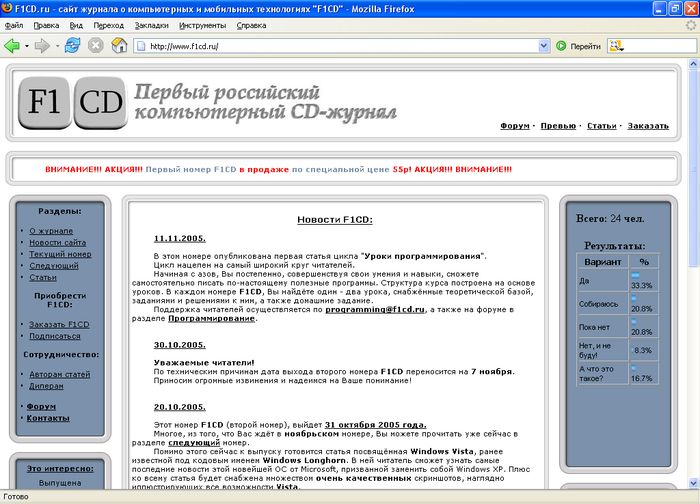
Task: Open the Заказать header link
Action: click(648, 126)
